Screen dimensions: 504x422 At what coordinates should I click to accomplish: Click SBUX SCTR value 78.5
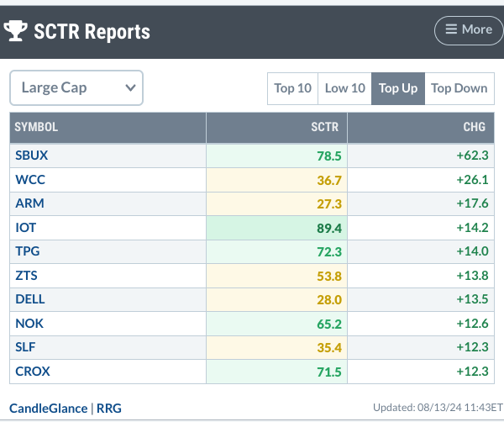pos(329,156)
